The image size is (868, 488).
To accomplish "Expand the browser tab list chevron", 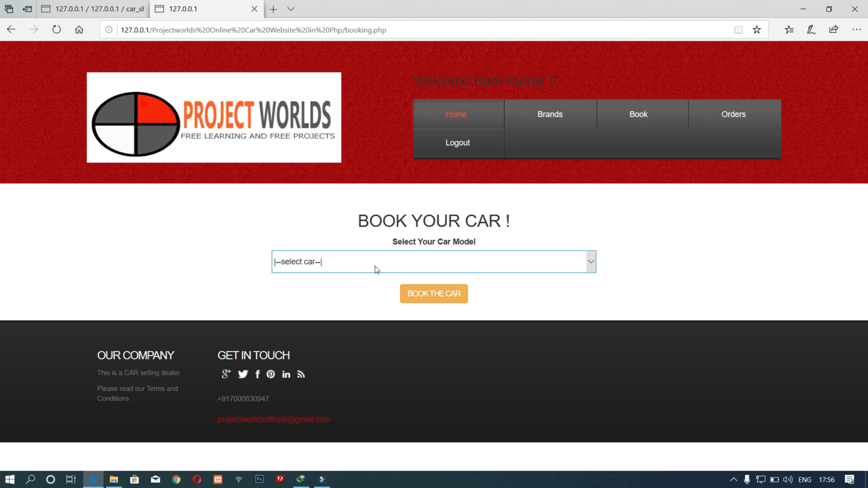I will [x=291, y=9].
